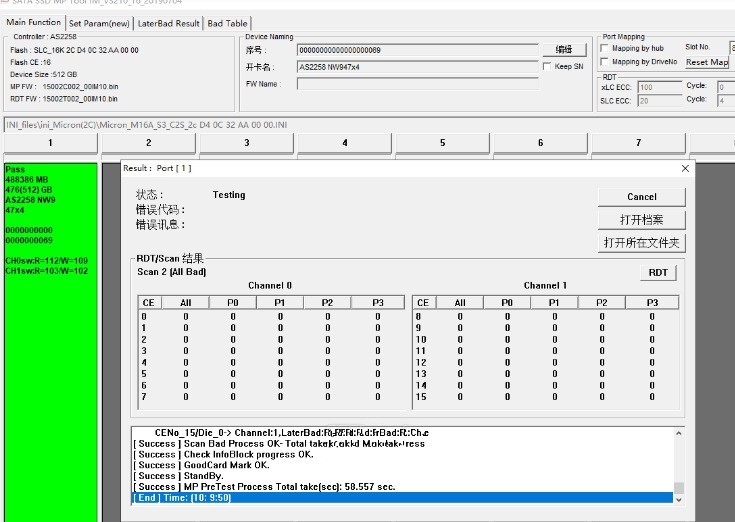The width and height of the screenshot is (735, 522).
Task: Click the Reset Map button
Action: tap(707, 62)
